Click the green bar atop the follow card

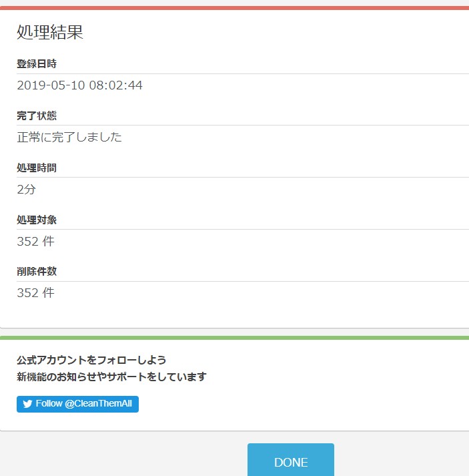point(233,338)
